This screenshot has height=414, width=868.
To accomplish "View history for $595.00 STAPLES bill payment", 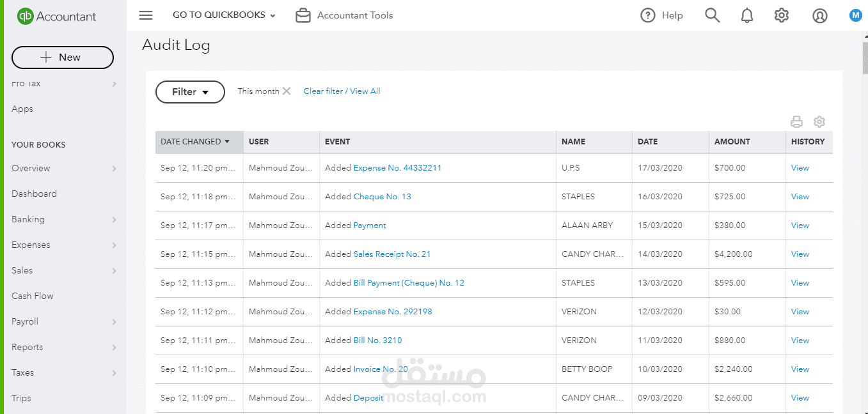I will click(x=800, y=283).
